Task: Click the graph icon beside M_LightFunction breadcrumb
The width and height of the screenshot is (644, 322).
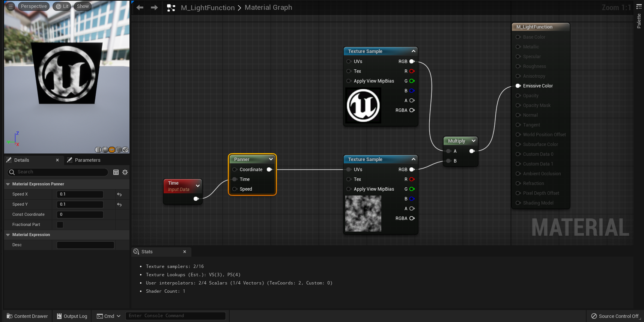Action: tap(171, 8)
